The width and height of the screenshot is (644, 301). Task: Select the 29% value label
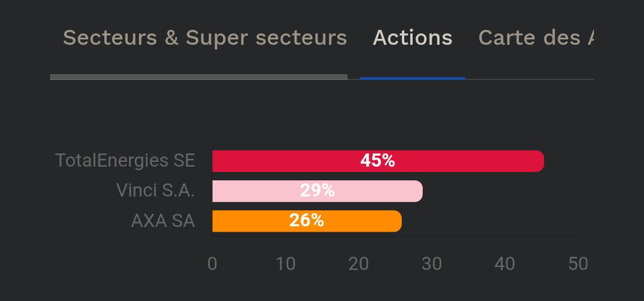[317, 191]
